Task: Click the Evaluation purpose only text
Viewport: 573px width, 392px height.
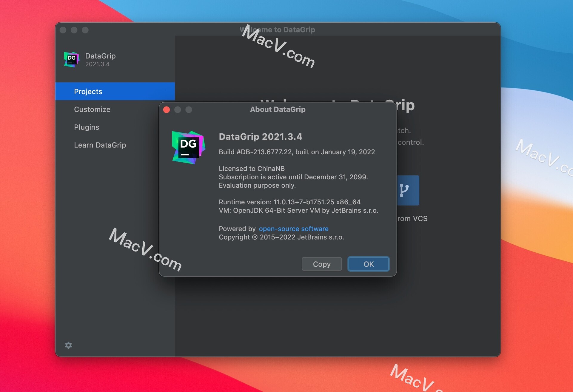Action: click(257, 185)
